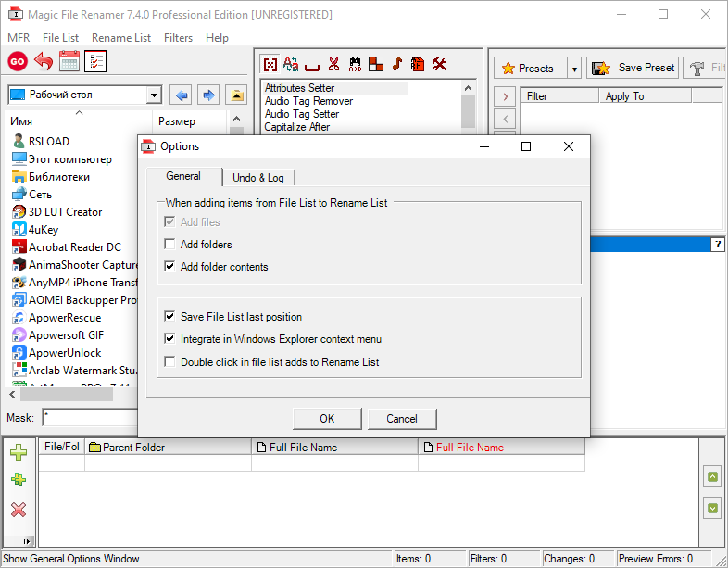Open the MFR menu

tap(19, 38)
